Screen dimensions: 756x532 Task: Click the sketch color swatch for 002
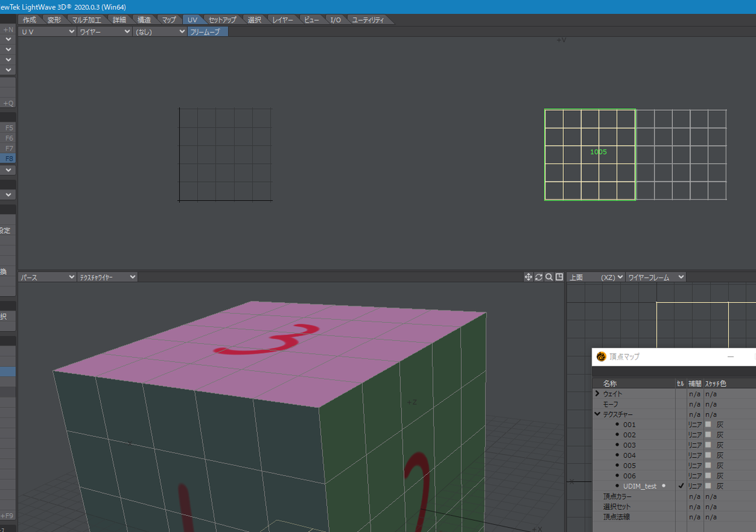[708, 434]
